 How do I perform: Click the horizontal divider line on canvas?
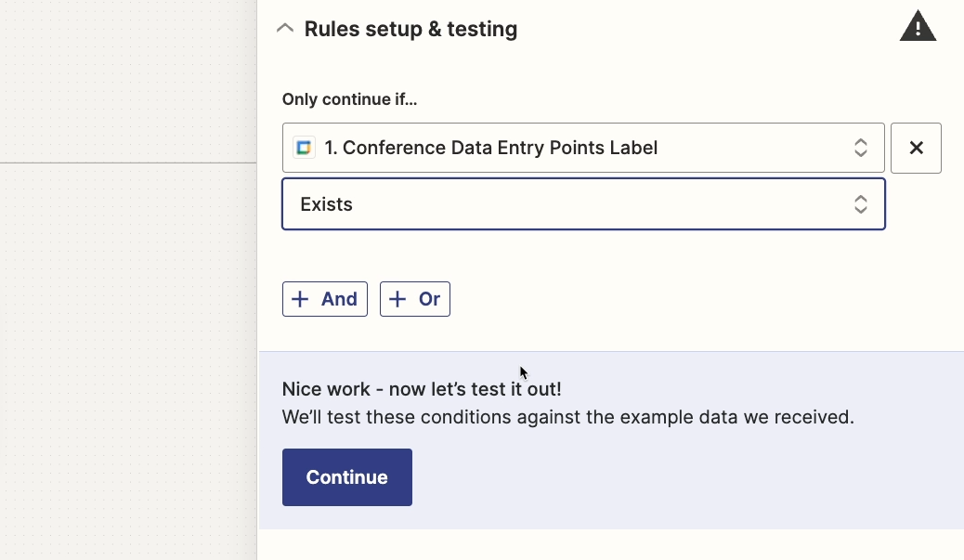(128, 163)
